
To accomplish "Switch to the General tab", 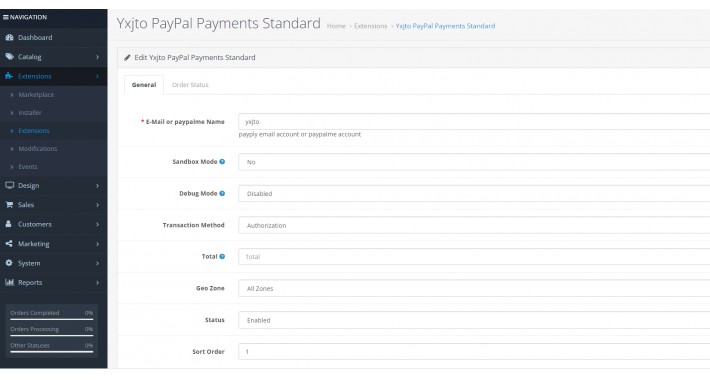I will pos(144,85).
